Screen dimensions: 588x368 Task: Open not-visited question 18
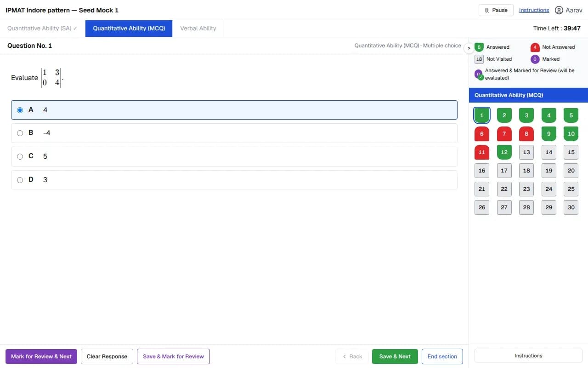pos(526,171)
